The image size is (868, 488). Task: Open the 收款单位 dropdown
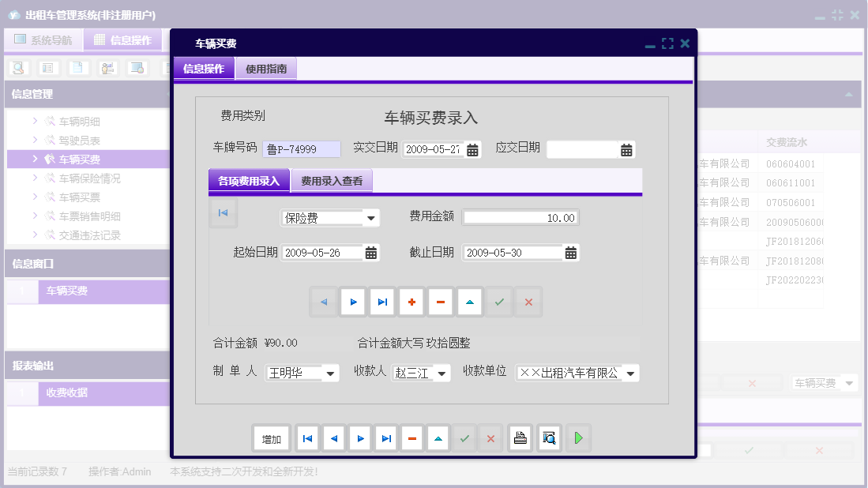[629, 372]
